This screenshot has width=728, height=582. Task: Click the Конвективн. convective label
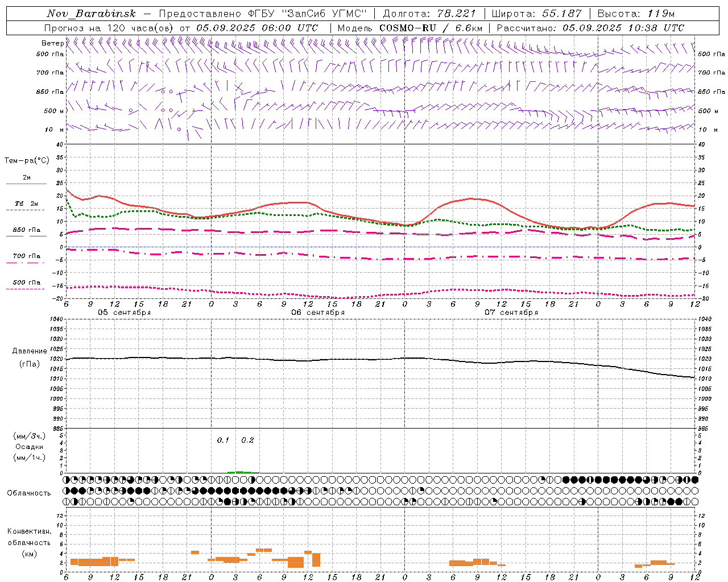pos(29,531)
